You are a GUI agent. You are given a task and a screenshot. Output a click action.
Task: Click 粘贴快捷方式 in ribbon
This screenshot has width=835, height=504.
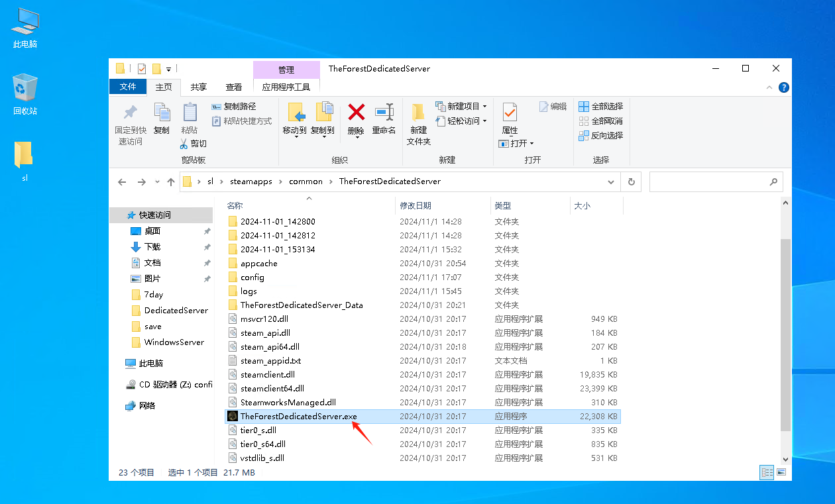point(242,121)
